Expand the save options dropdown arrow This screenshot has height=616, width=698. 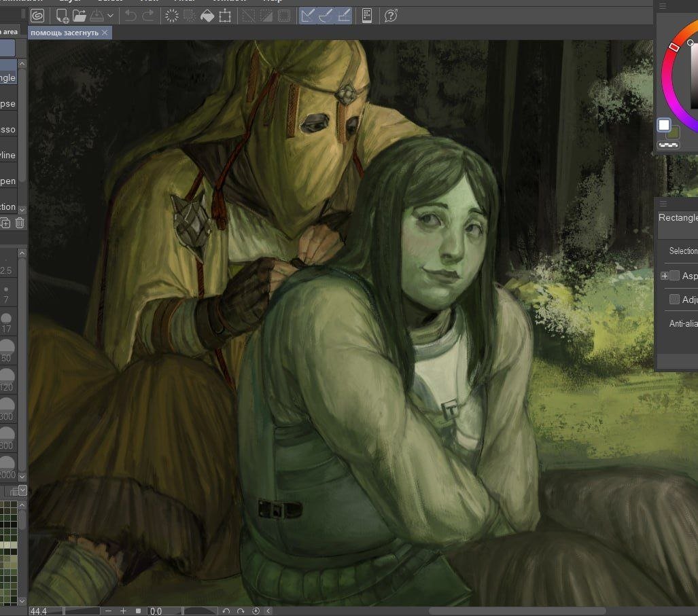(x=110, y=16)
